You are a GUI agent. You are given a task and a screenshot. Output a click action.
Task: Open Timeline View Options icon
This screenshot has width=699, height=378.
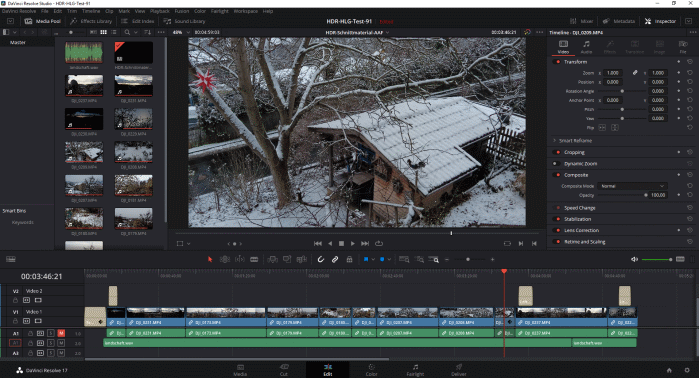[11, 259]
